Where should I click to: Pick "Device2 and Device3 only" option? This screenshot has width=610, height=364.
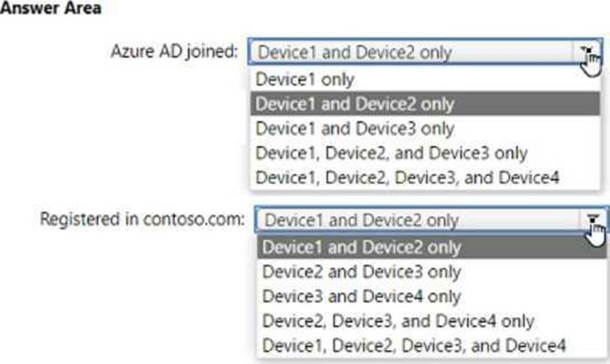pyautogui.click(x=361, y=272)
